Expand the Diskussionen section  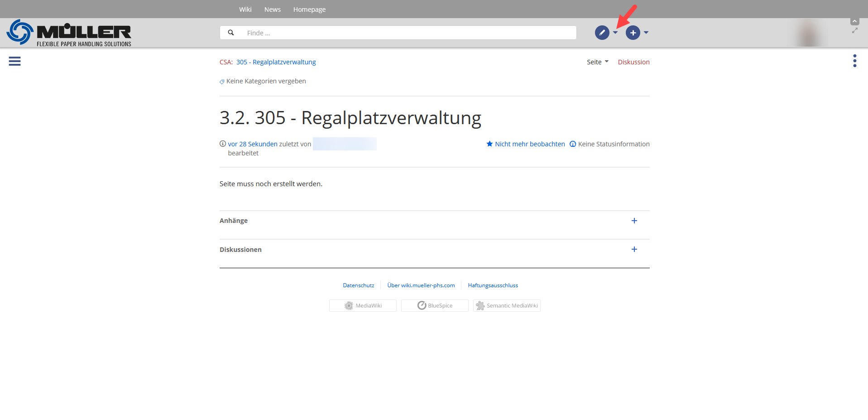coord(634,249)
